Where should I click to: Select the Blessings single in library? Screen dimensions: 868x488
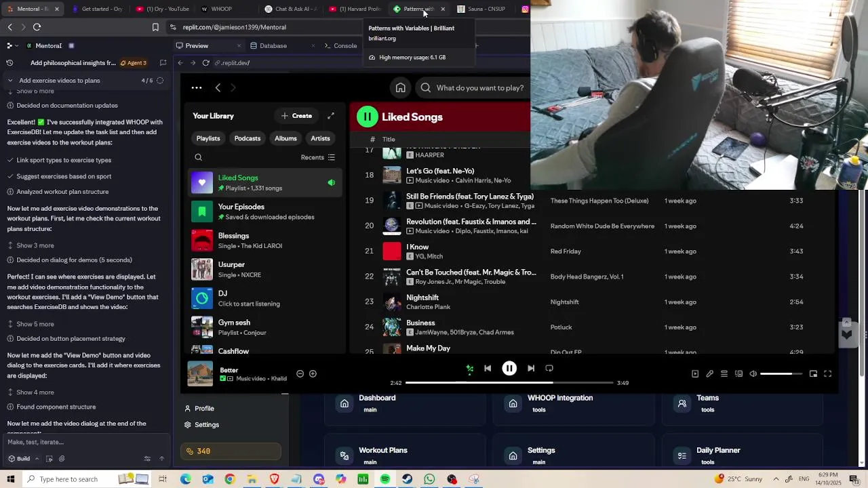[264, 241]
